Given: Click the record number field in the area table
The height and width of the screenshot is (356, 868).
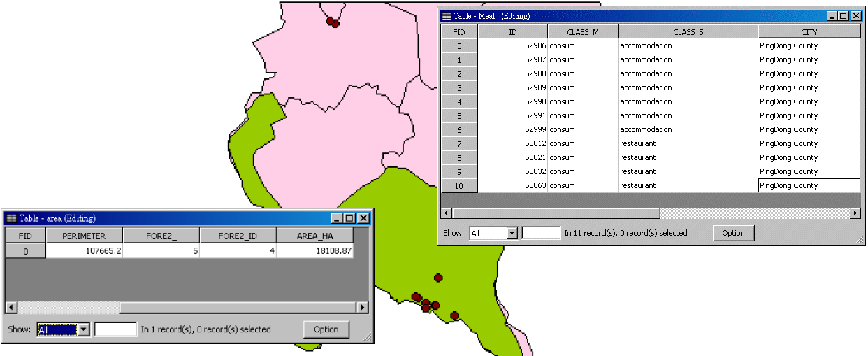Looking at the screenshot, I should (x=115, y=329).
